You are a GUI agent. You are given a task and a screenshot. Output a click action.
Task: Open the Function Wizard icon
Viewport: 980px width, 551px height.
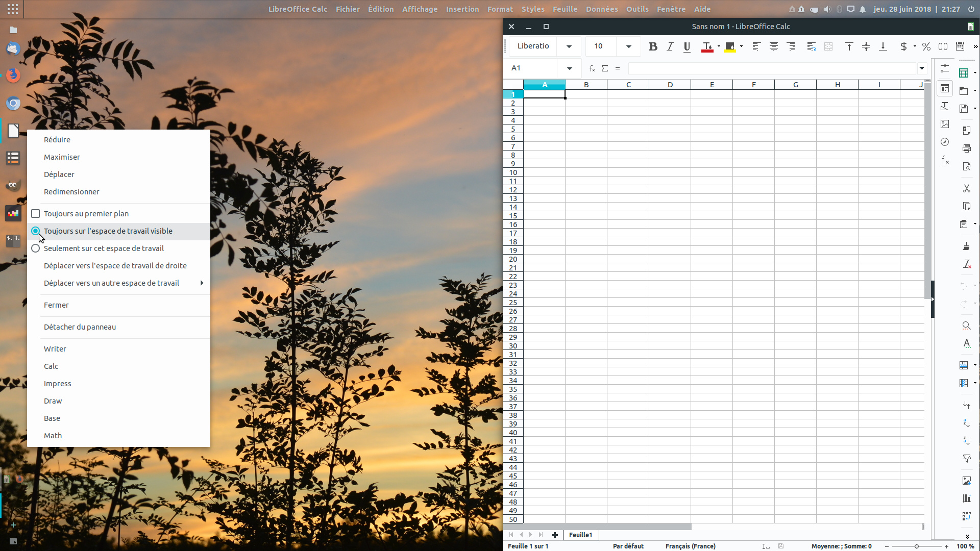592,68
